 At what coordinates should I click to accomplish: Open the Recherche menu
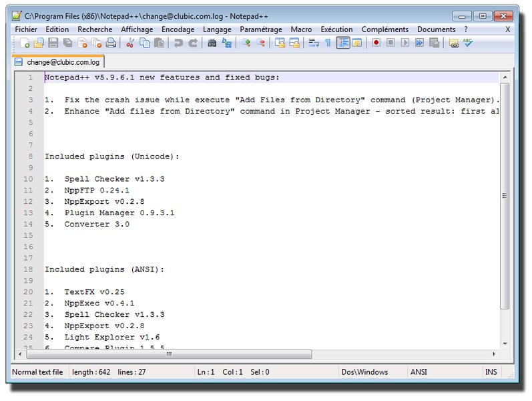point(95,29)
